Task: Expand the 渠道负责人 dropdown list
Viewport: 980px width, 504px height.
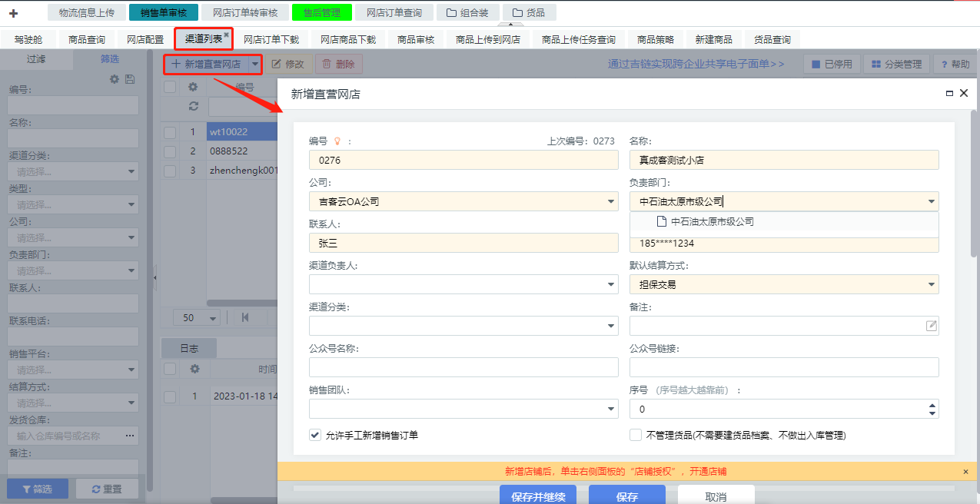Action: point(610,284)
